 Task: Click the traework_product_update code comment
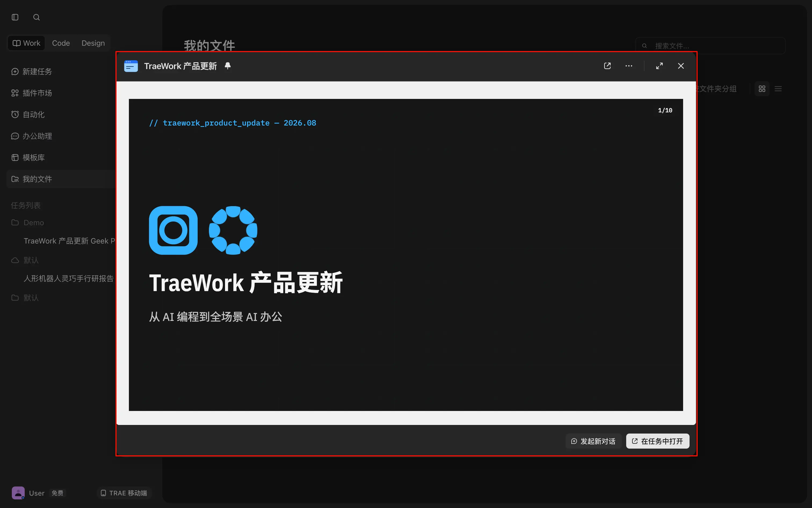pyautogui.click(x=233, y=123)
